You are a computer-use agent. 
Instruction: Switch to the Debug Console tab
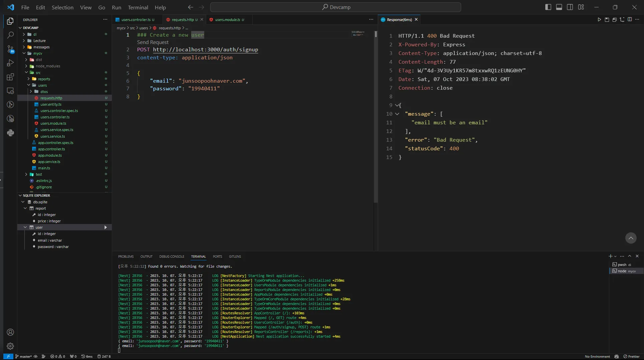tap(172, 256)
